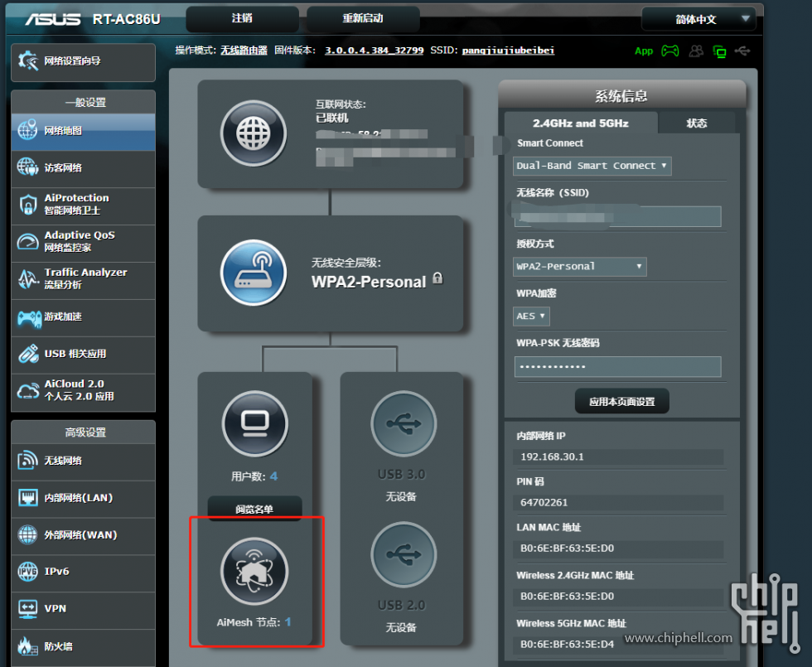Viewport: 812px width, 667px height.
Task: Click the internet status globe icon
Action: [x=254, y=133]
